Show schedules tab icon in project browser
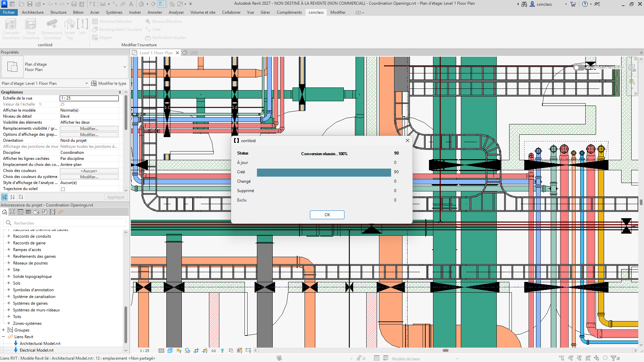 coord(29,212)
